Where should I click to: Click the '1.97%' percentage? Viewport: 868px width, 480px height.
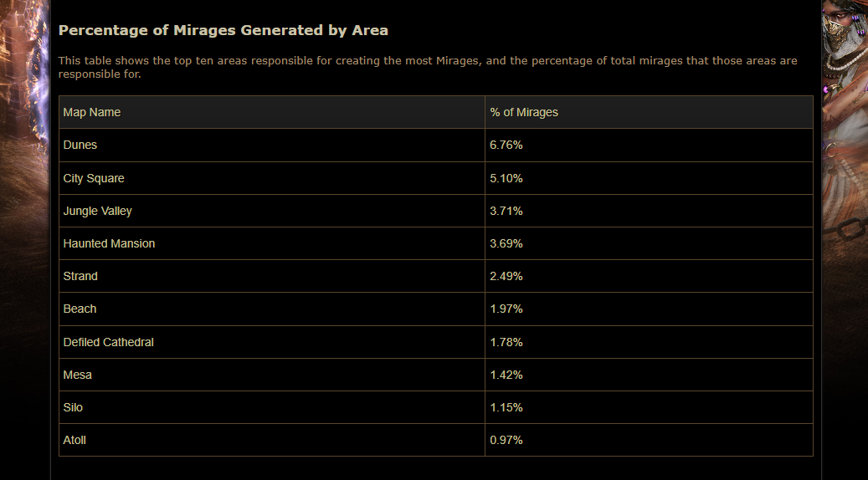coord(506,309)
